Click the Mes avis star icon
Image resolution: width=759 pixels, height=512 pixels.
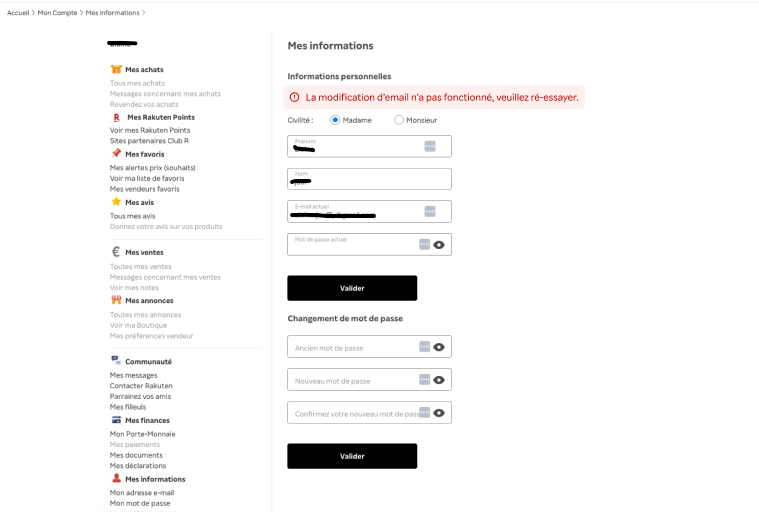[116, 201]
